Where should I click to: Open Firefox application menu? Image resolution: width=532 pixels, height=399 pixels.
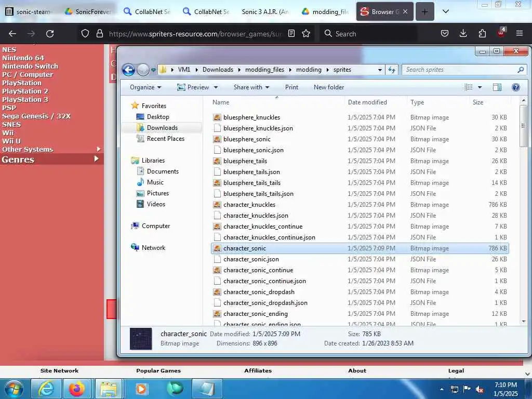tap(520, 34)
